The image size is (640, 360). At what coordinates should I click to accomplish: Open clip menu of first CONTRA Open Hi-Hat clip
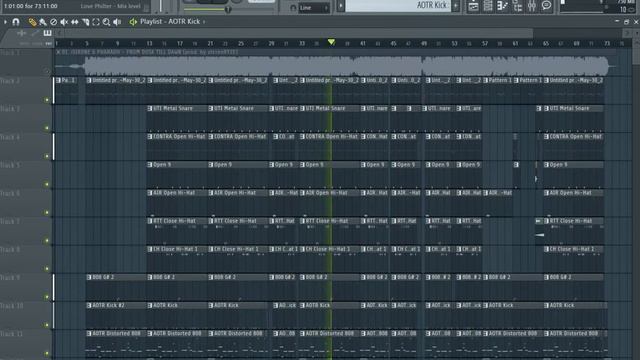click(x=150, y=137)
